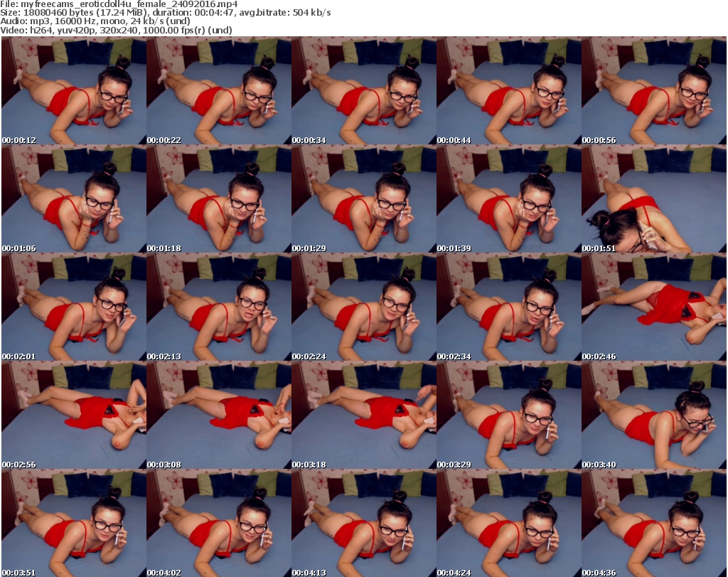The image size is (728, 577).
Task: Select the thumbnail frame at 00:03:40
Action: (x=654, y=415)
